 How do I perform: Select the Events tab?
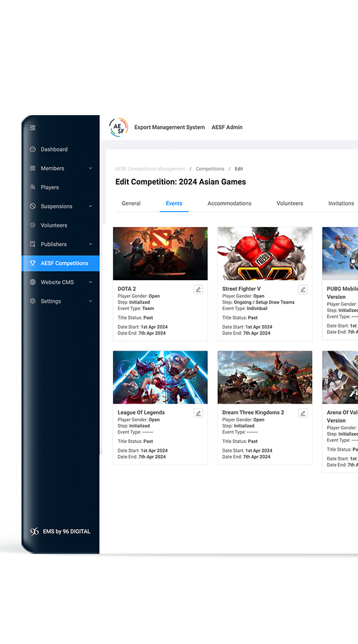pyautogui.click(x=174, y=203)
